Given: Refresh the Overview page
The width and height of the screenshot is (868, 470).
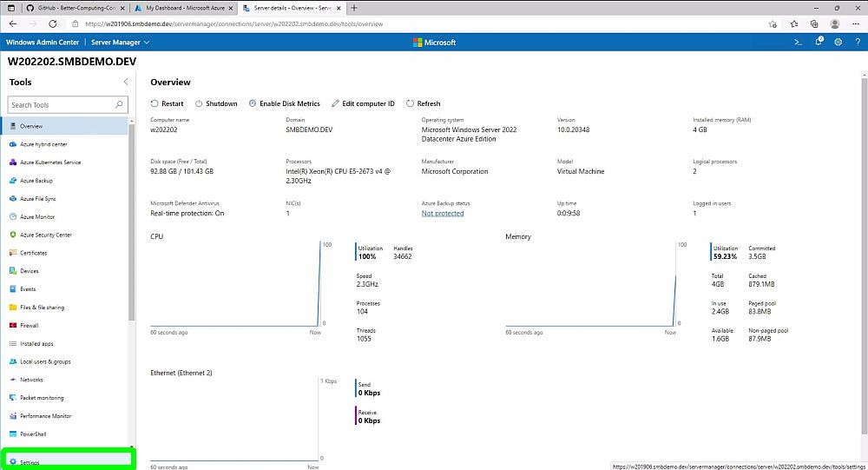Looking at the screenshot, I should tap(423, 103).
